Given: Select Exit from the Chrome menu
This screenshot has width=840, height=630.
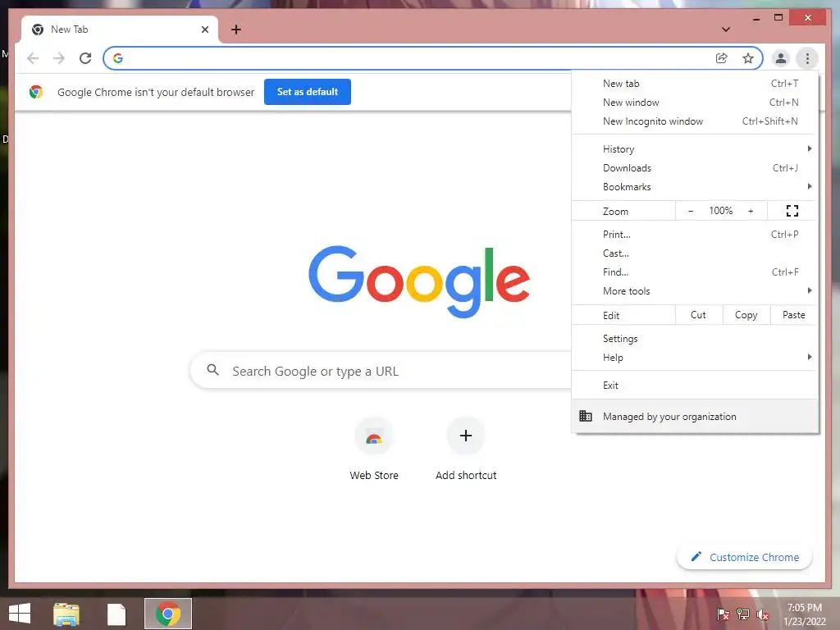Looking at the screenshot, I should click(x=695, y=386).
